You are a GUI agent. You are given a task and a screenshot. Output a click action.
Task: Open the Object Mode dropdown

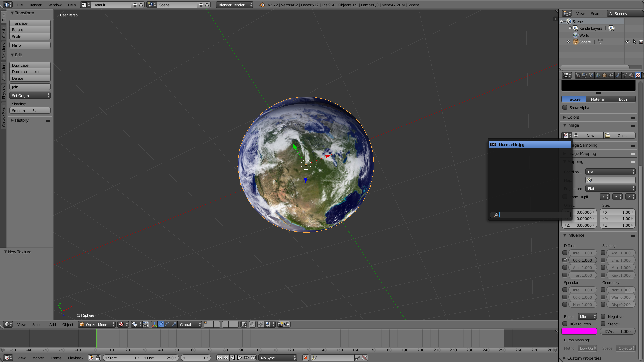[x=97, y=324]
